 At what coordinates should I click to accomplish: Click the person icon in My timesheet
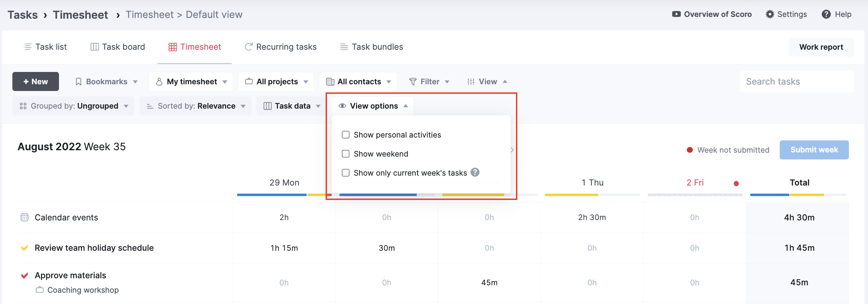tap(159, 81)
